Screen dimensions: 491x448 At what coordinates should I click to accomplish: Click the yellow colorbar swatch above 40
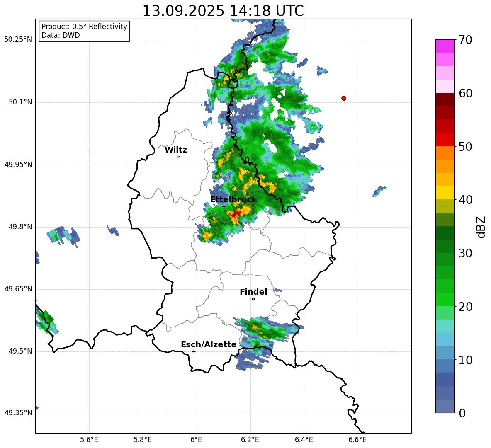pyautogui.click(x=445, y=193)
